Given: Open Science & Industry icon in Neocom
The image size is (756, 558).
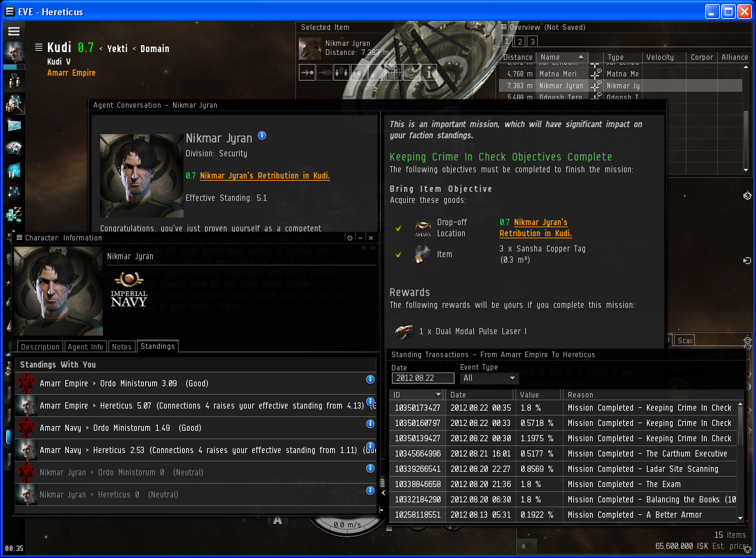Looking at the screenshot, I should coord(14,192).
